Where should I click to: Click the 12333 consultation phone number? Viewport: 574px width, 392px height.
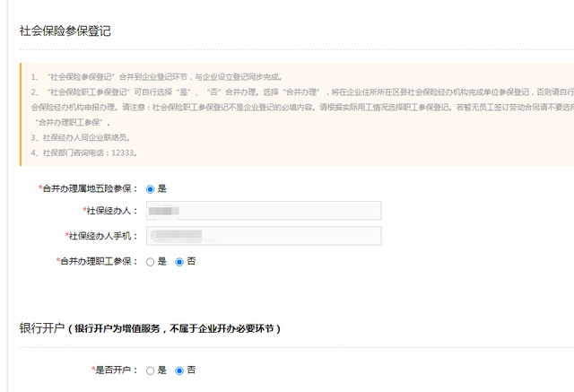click(123, 152)
